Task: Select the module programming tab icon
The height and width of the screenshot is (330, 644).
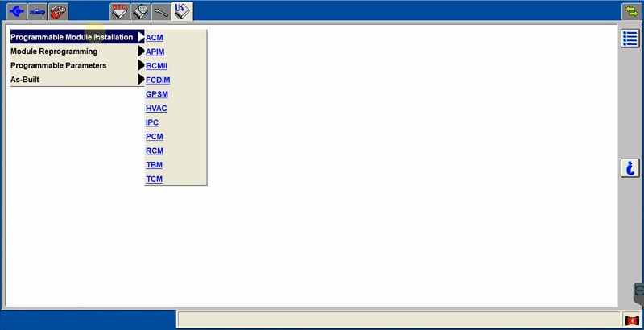Action: pos(183,11)
